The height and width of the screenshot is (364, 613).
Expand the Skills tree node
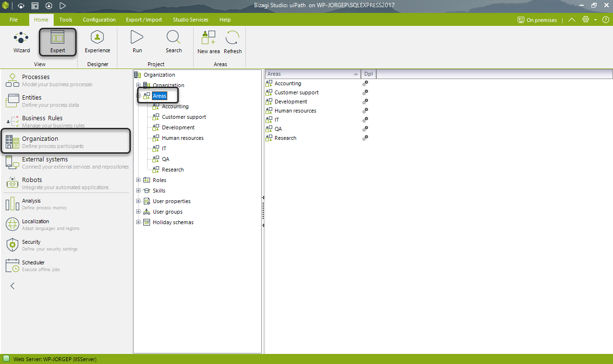(x=139, y=191)
